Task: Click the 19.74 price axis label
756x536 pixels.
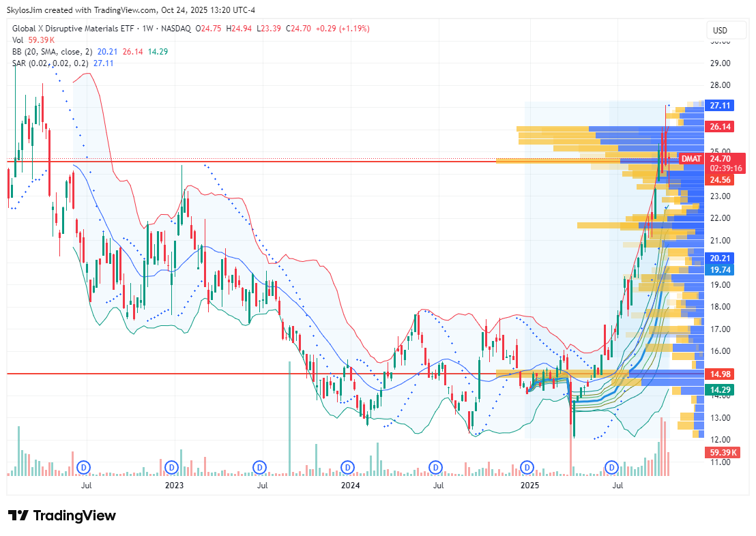Action: coord(719,270)
